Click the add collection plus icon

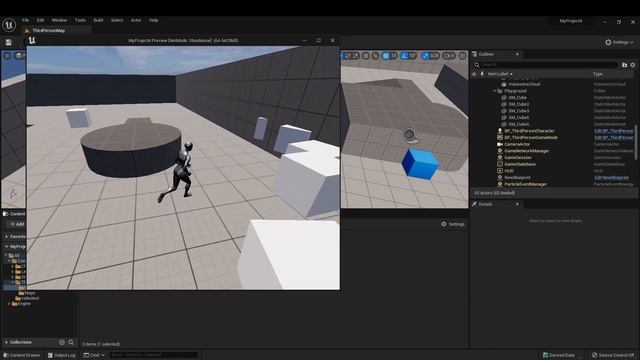point(62,342)
